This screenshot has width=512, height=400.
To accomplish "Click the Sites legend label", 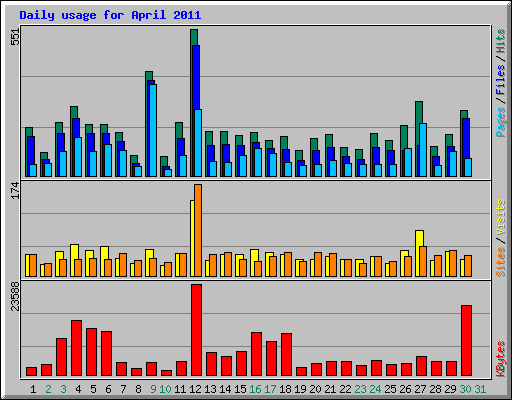I will 501,262.
